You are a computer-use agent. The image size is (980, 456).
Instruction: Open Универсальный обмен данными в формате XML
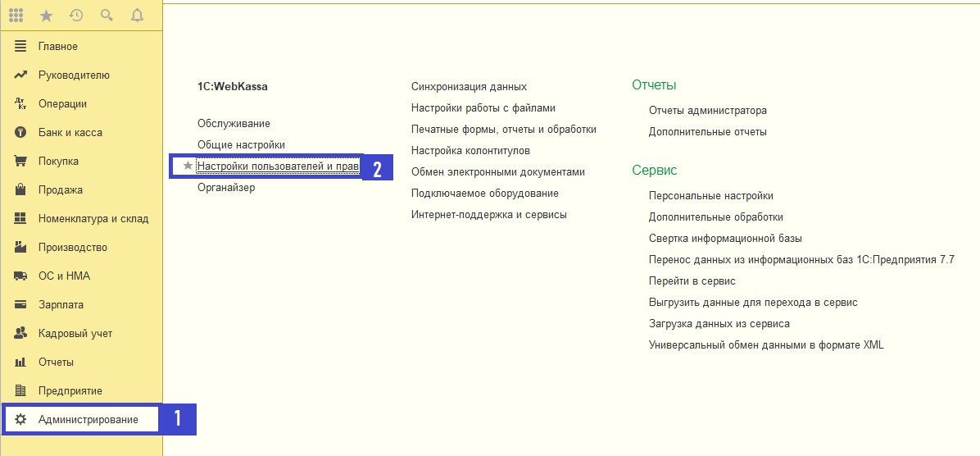click(x=766, y=344)
